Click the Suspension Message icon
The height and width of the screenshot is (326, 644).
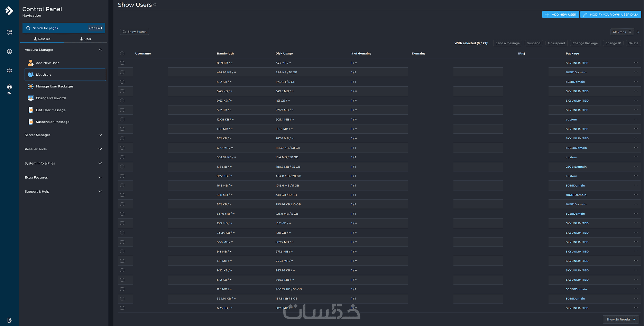30,122
